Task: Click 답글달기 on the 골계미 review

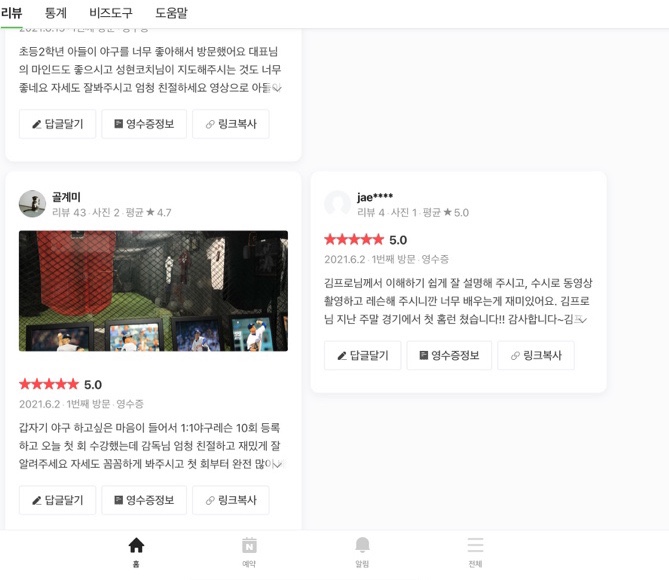Action: point(58,500)
